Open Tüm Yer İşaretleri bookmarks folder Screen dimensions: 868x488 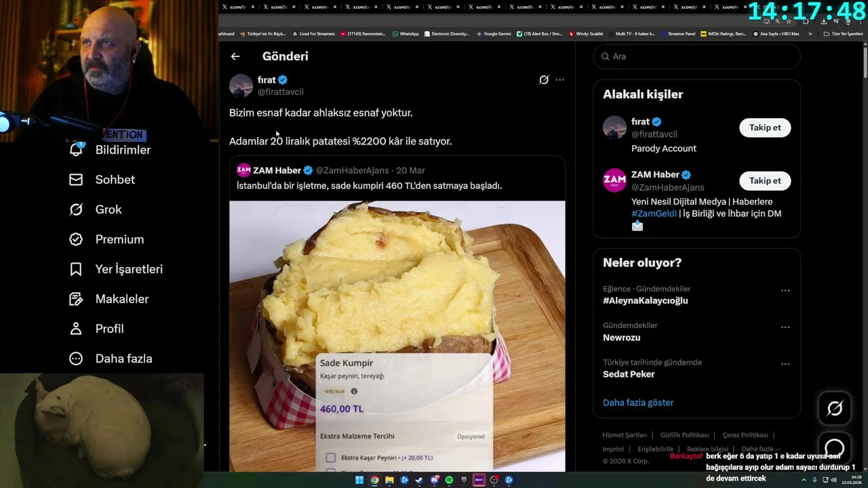coord(843,34)
